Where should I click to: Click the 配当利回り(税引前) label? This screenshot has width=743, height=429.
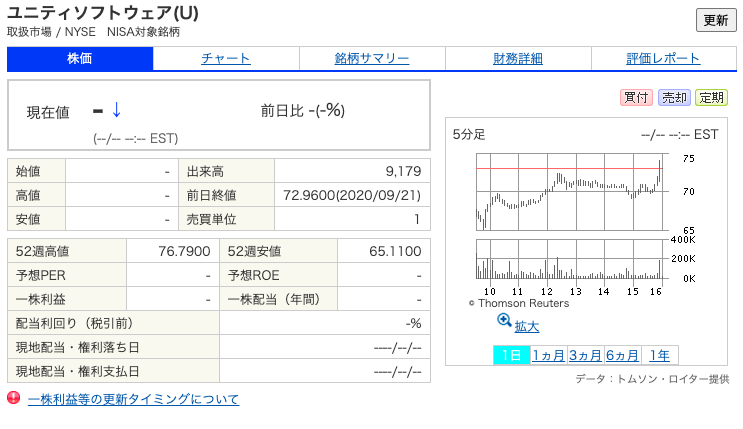(x=74, y=323)
